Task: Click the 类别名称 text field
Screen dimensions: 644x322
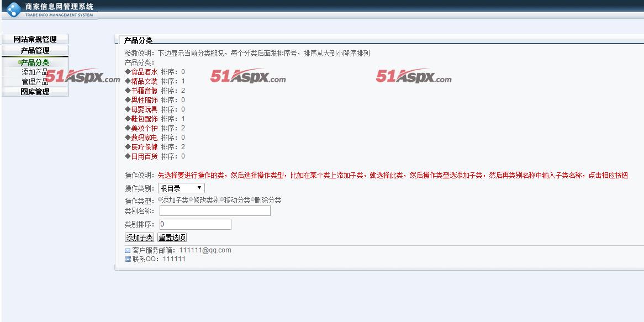Action: point(215,210)
